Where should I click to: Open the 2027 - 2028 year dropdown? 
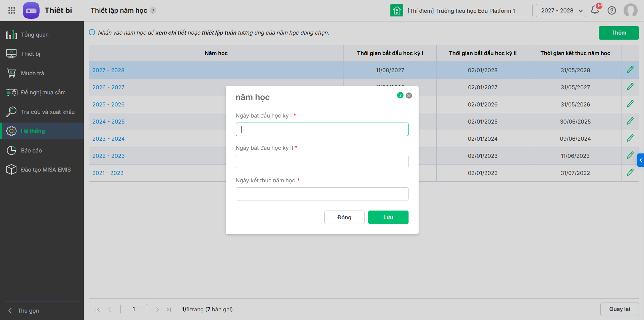pyautogui.click(x=561, y=10)
